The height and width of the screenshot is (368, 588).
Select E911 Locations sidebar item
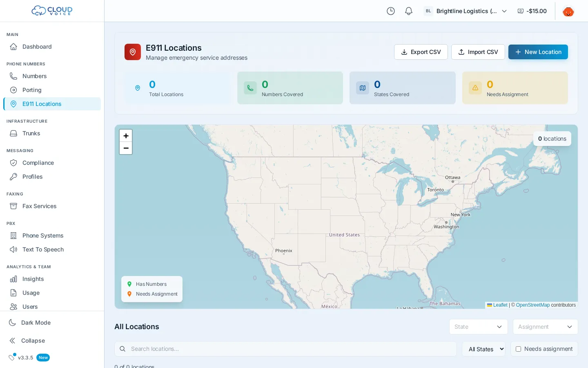pyautogui.click(x=52, y=104)
